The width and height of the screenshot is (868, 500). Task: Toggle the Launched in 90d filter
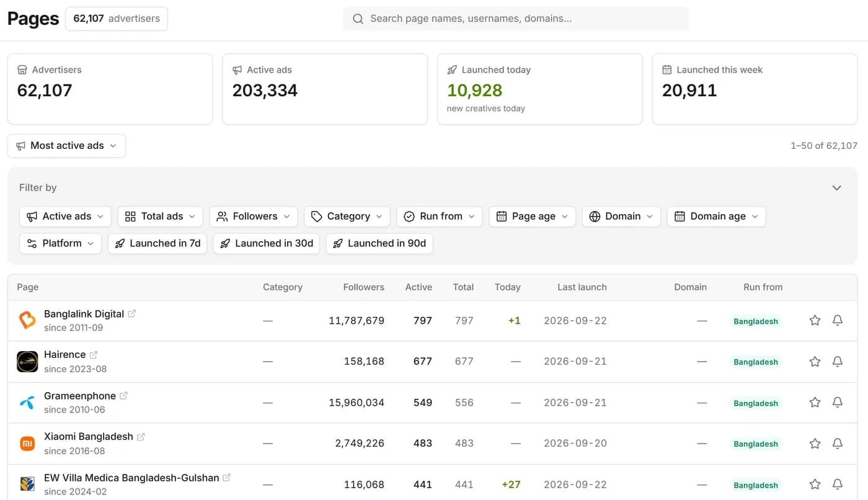379,243
